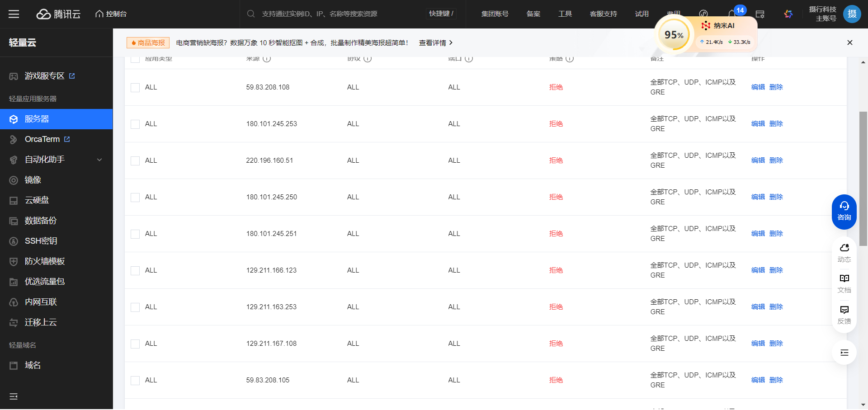Screen dimensions: 868x410
Task: Delete the 129.211.166.123 rule
Action: pos(776,270)
